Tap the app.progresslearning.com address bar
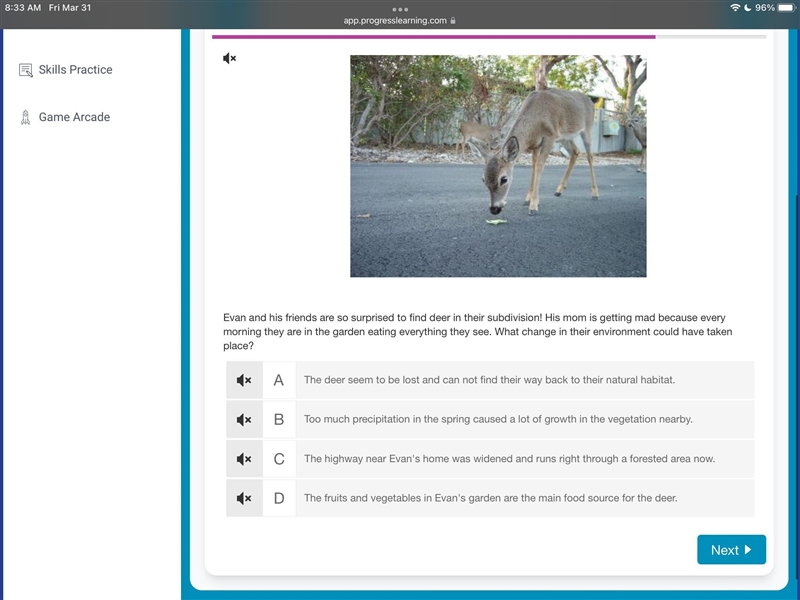The width and height of the screenshot is (800, 600). click(x=399, y=20)
